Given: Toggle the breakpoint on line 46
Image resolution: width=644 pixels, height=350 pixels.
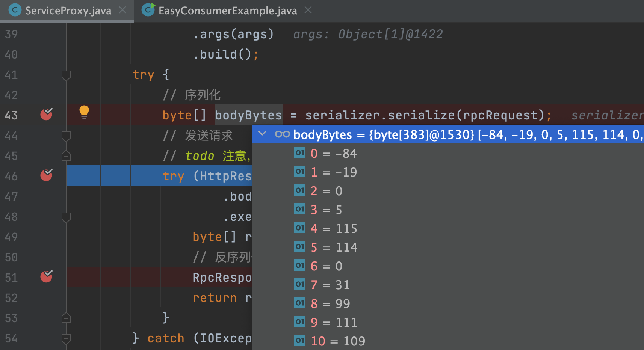Looking at the screenshot, I should click(x=46, y=175).
